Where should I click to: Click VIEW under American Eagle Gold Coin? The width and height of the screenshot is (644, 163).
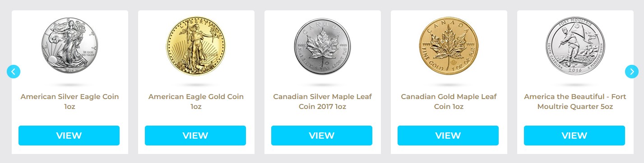[195, 136]
